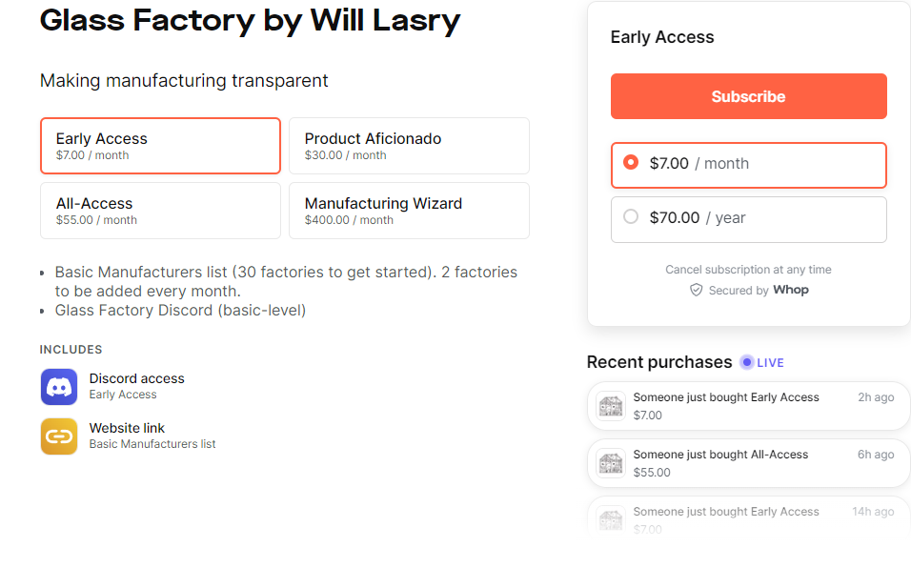
Task: Click the 6h ago purchase entry
Action: (x=748, y=462)
